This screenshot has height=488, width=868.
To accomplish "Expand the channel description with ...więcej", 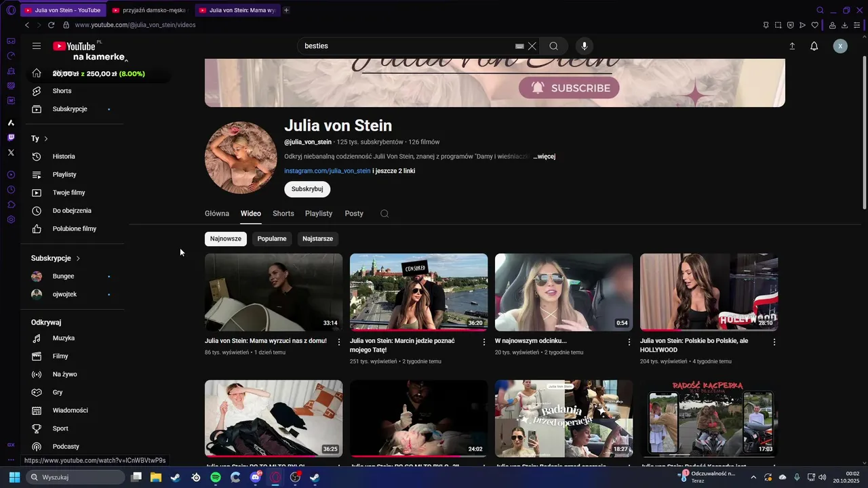I will (x=544, y=157).
